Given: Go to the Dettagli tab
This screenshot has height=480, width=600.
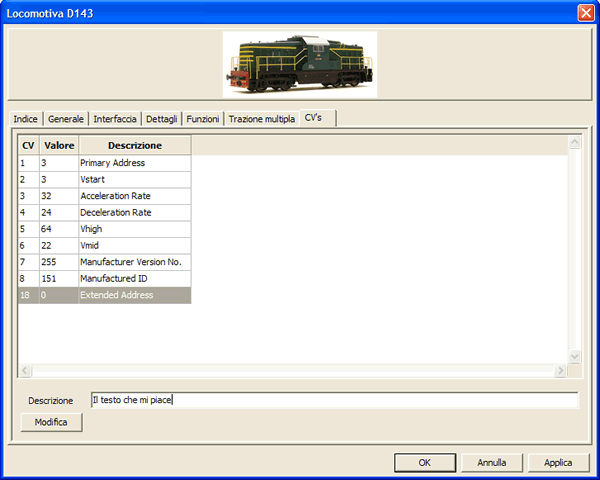Looking at the screenshot, I should click(x=162, y=119).
